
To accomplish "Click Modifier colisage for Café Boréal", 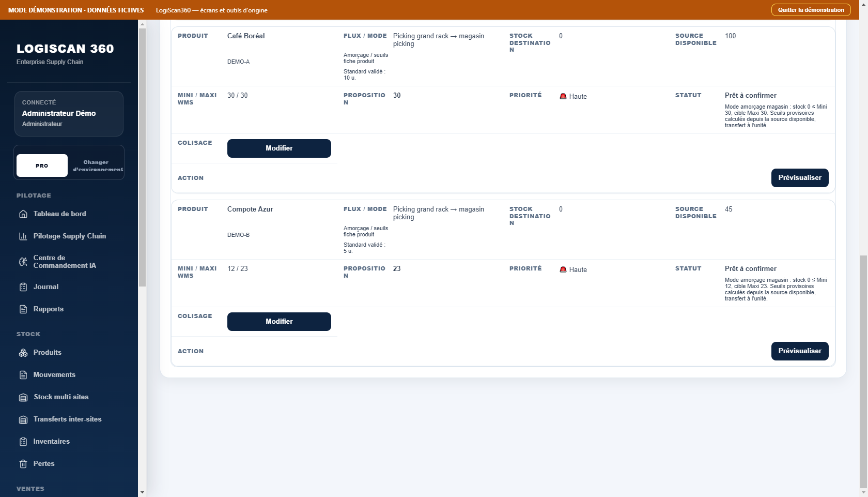I will click(279, 148).
